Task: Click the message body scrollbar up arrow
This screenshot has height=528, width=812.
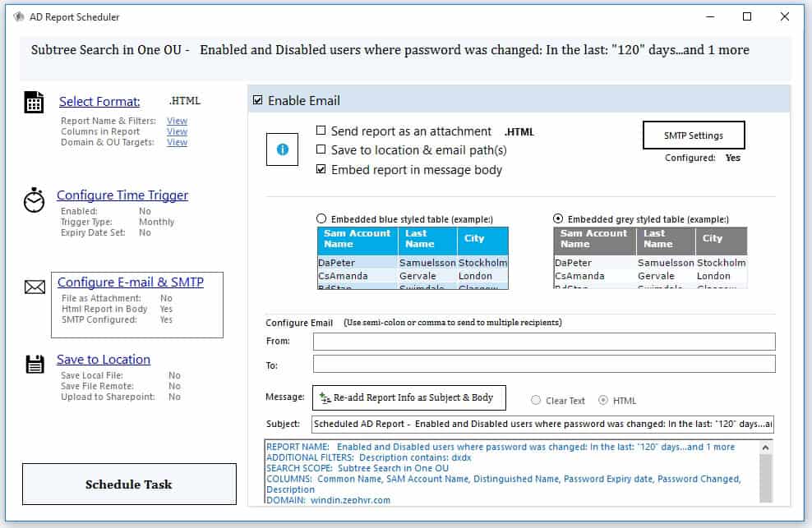Action: tap(765, 448)
